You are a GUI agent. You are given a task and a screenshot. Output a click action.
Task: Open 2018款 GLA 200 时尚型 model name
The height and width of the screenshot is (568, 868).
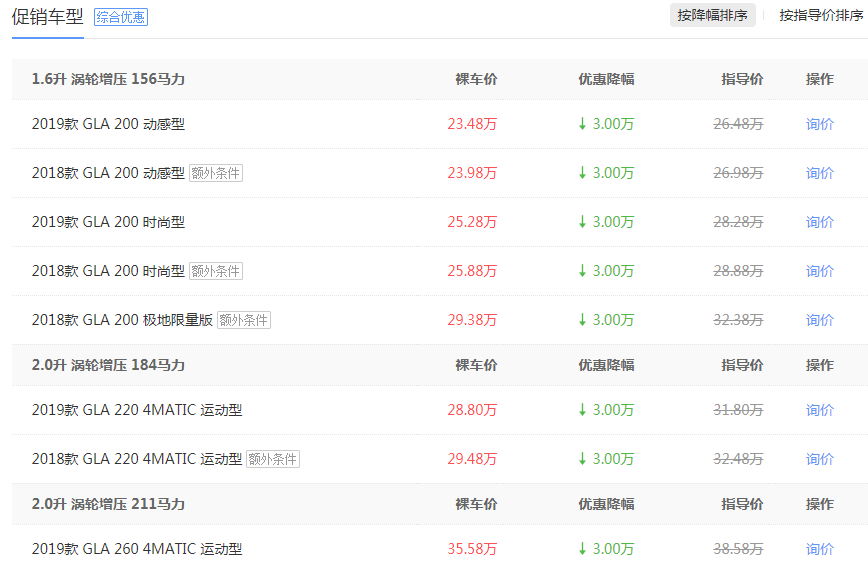pos(108,271)
